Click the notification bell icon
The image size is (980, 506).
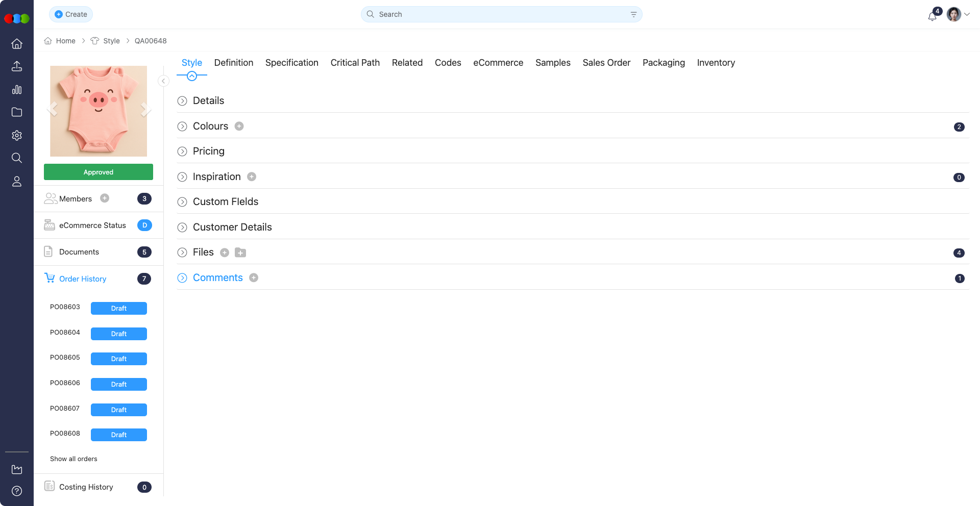coord(932,16)
